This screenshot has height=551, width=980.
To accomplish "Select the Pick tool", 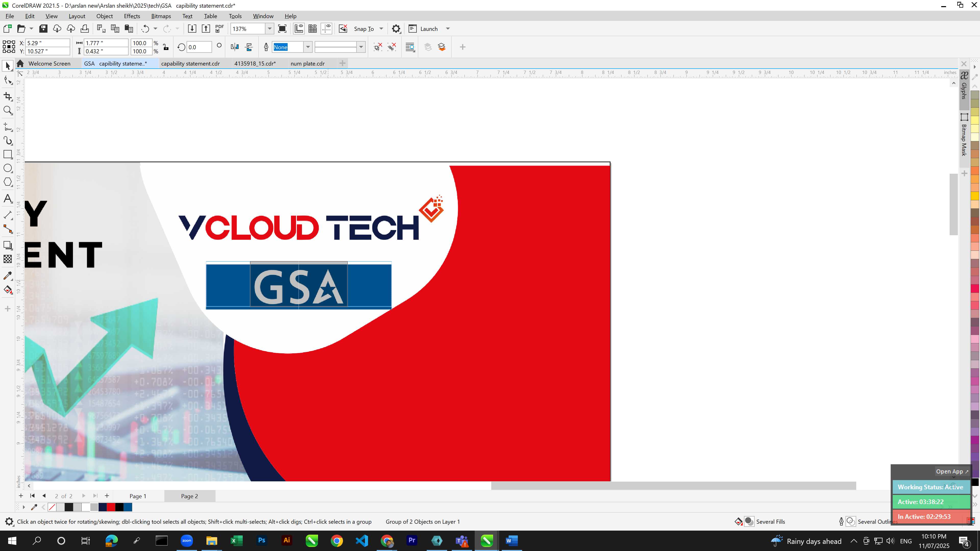I will point(8,66).
